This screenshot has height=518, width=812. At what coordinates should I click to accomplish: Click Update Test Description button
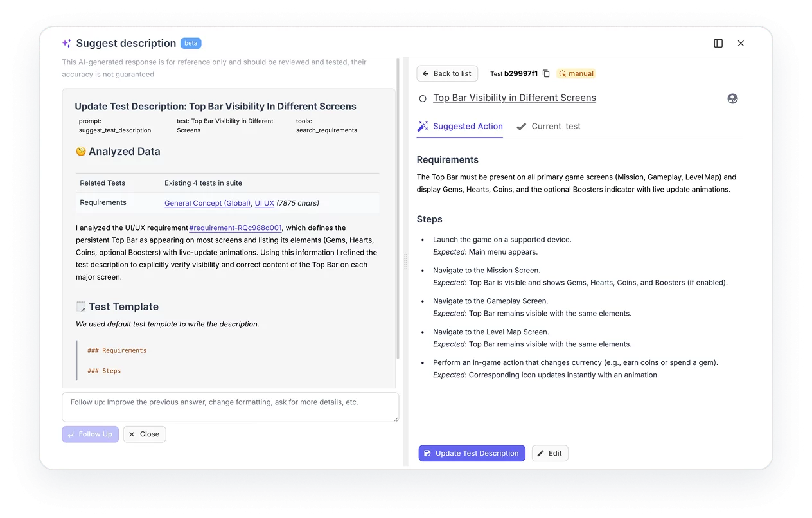tap(472, 453)
